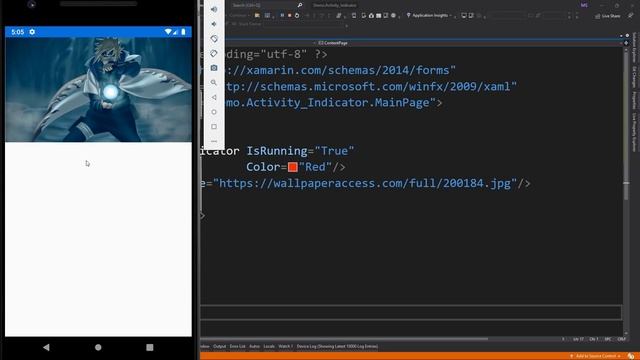Click the Activity_Indicator.MainPage class text
Screen dimensions: 640x360
tap(331, 102)
